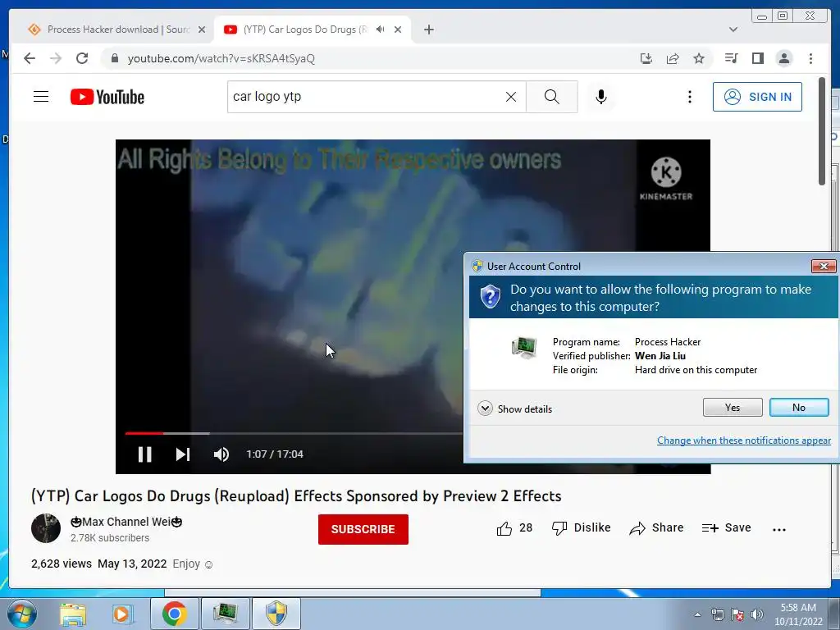
Task: Open Windows Media Player from taskbar
Action: tap(122, 614)
